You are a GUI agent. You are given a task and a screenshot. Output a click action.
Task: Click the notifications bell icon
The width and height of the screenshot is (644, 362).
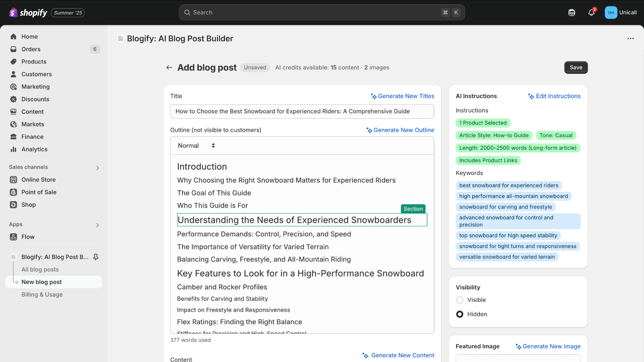[x=591, y=12]
